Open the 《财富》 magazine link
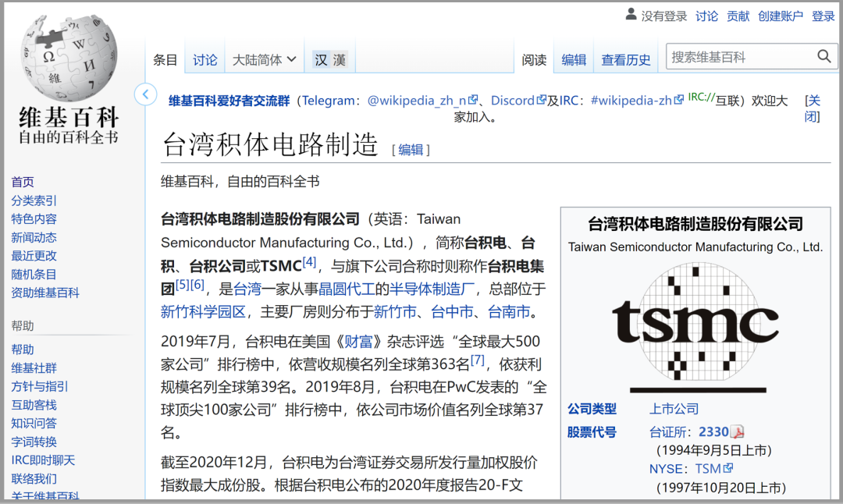843x504 pixels. coord(358,341)
